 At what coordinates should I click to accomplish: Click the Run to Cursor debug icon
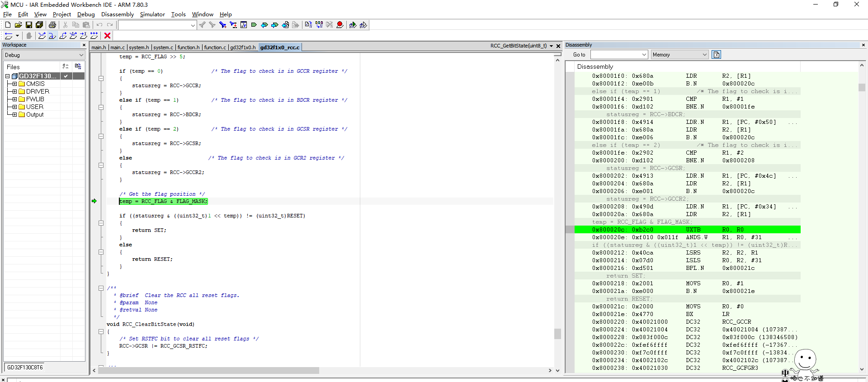coord(84,36)
